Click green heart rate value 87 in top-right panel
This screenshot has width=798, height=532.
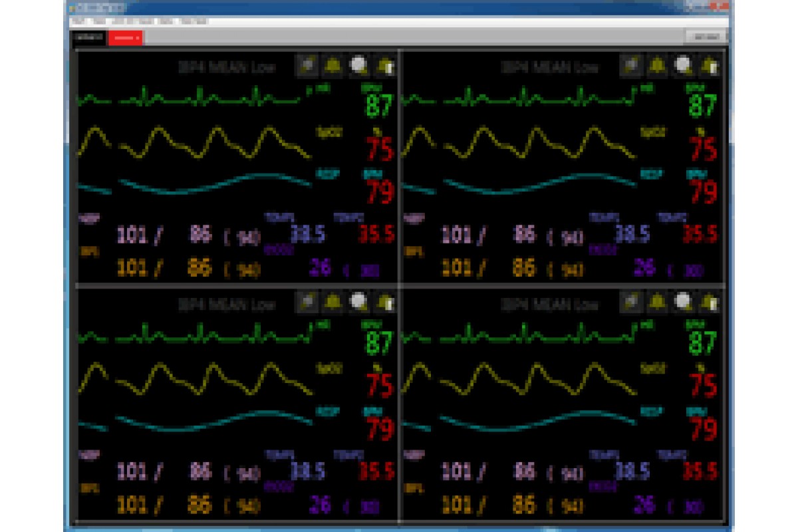(702, 106)
